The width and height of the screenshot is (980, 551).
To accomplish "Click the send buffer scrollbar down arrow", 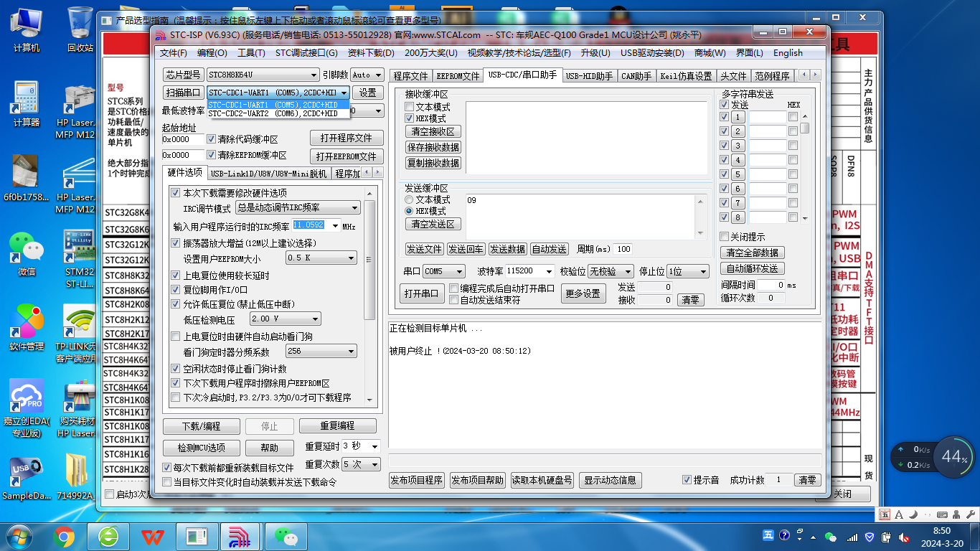I will [x=700, y=232].
